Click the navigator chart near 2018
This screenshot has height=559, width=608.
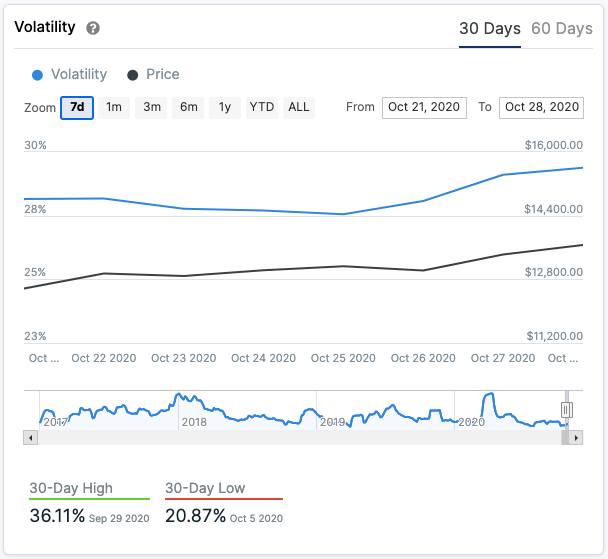pos(194,410)
